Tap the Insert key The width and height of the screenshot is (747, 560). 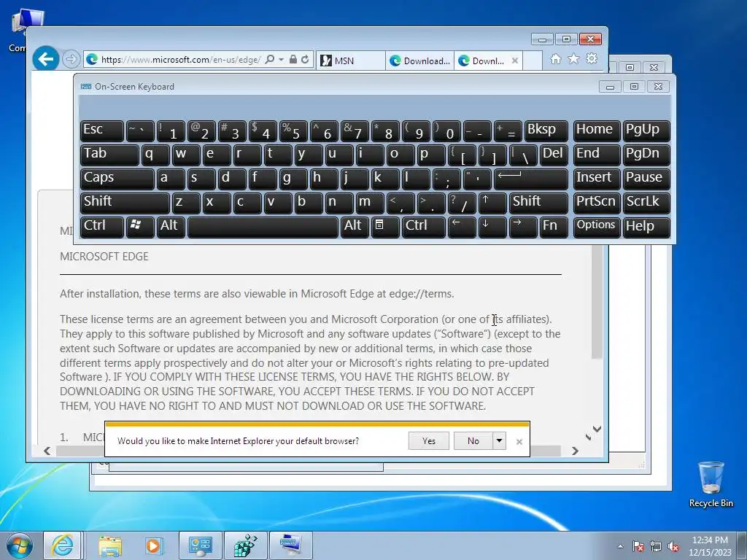597,179
